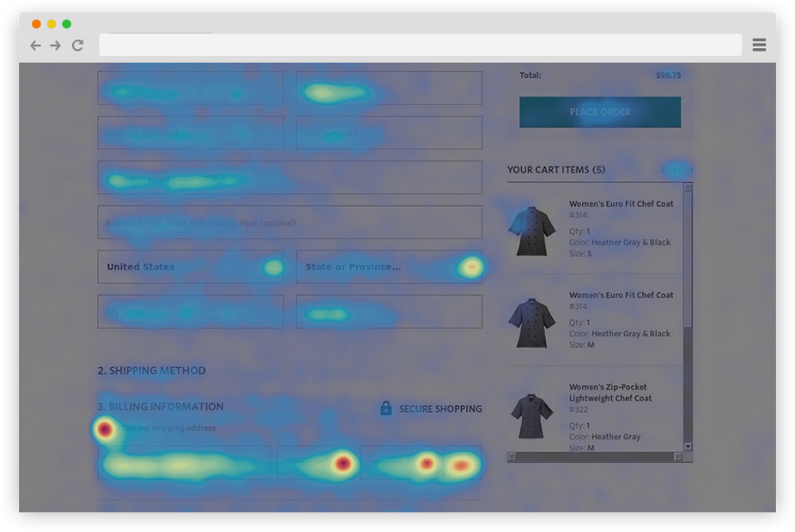
Task: Click the Secure Shopping lock icon
Action: (385, 408)
